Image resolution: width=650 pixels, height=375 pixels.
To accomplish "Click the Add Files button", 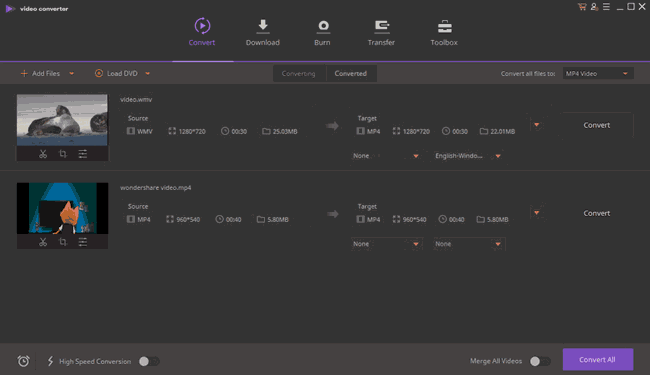I will coord(40,73).
